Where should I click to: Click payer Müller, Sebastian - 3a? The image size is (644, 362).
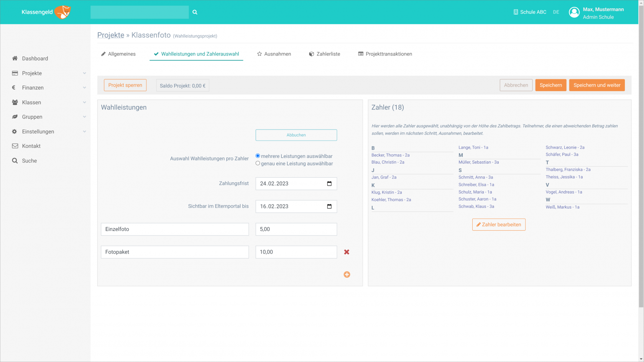tap(479, 162)
